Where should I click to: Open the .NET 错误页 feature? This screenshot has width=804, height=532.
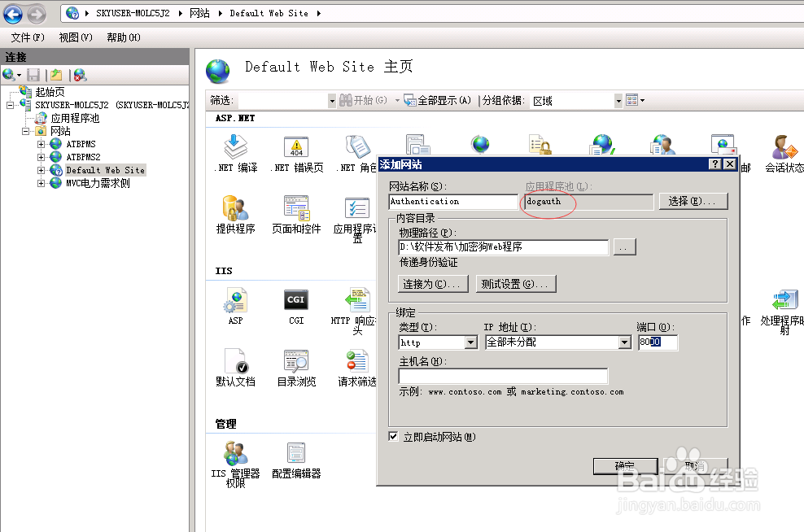295,155
